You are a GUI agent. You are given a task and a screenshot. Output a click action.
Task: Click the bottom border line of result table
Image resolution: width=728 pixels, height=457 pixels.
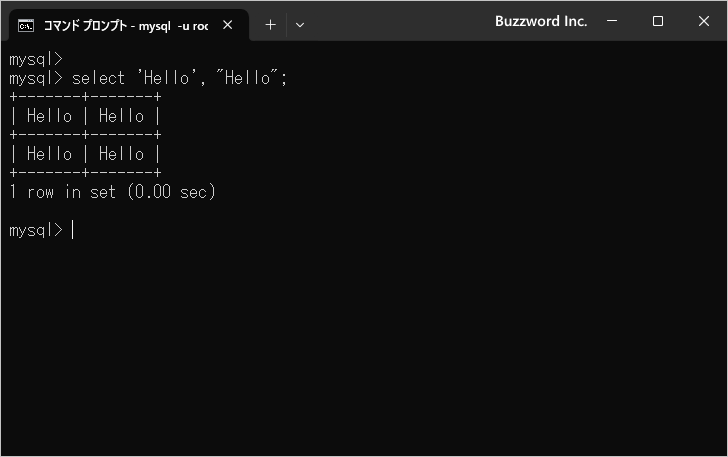(85, 173)
